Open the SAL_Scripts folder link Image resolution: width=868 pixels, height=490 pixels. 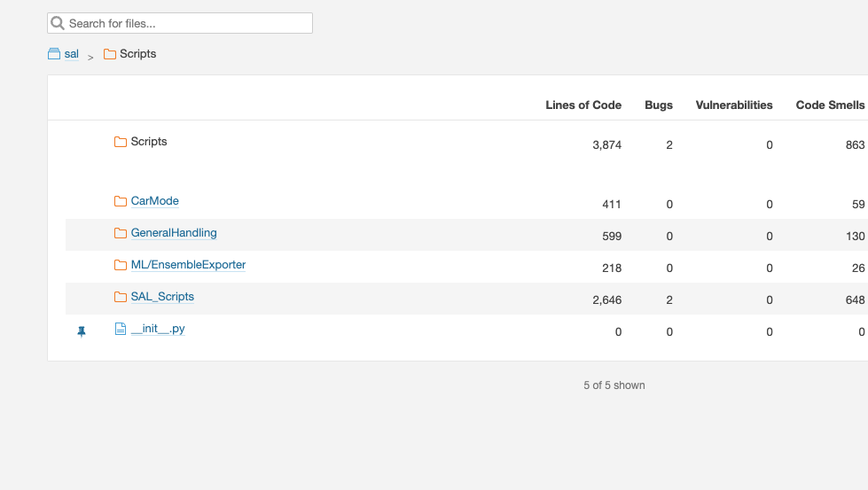(x=162, y=297)
